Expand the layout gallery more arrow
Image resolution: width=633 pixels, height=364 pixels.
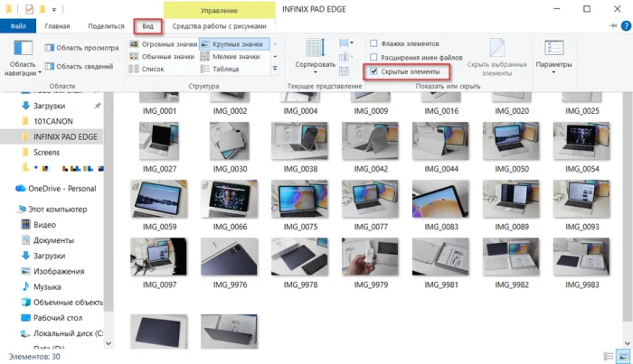click(275, 69)
